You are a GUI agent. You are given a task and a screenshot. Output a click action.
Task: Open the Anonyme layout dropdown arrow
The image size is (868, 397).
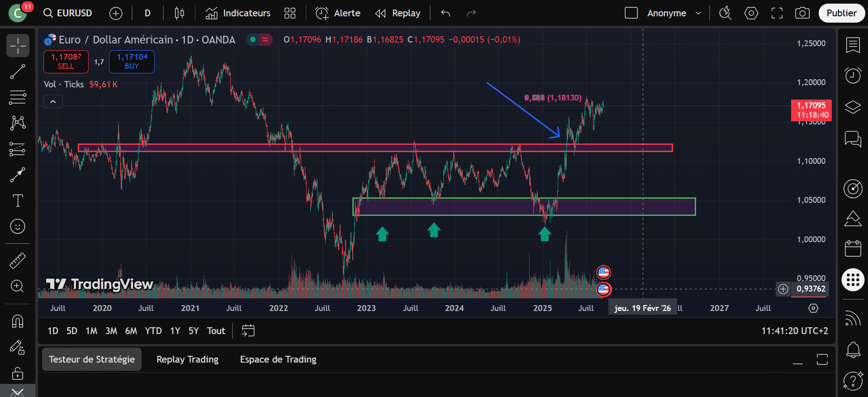[x=698, y=13]
